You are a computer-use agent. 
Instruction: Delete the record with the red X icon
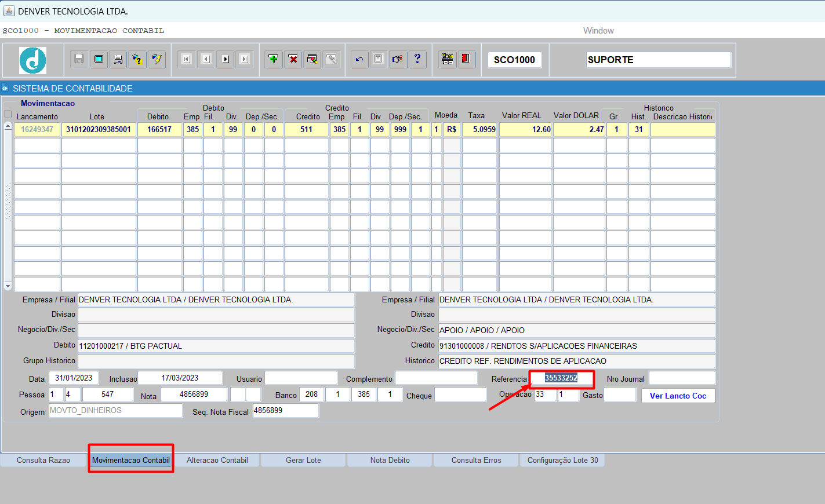(293, 59)
